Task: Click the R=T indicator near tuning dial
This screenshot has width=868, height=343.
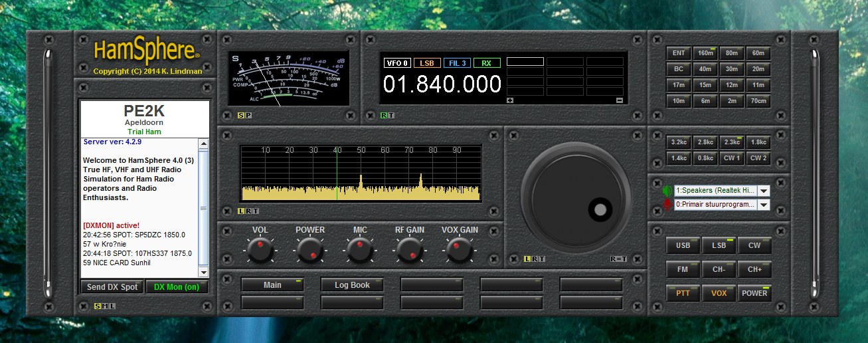Action: coord(618,259)
